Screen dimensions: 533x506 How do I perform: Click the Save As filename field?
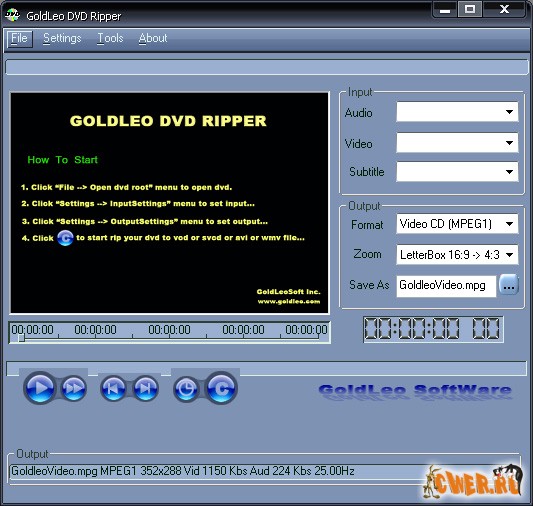pos(446,286)
